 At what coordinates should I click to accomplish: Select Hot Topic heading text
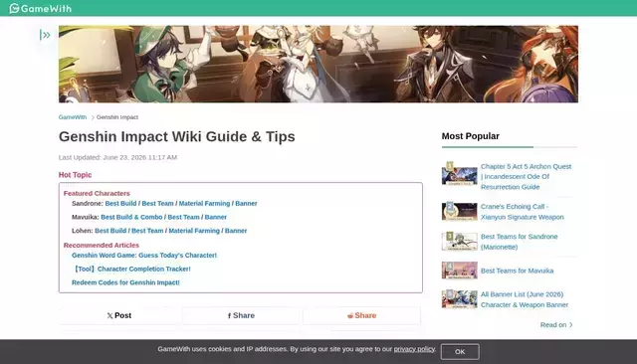[76, 175]
